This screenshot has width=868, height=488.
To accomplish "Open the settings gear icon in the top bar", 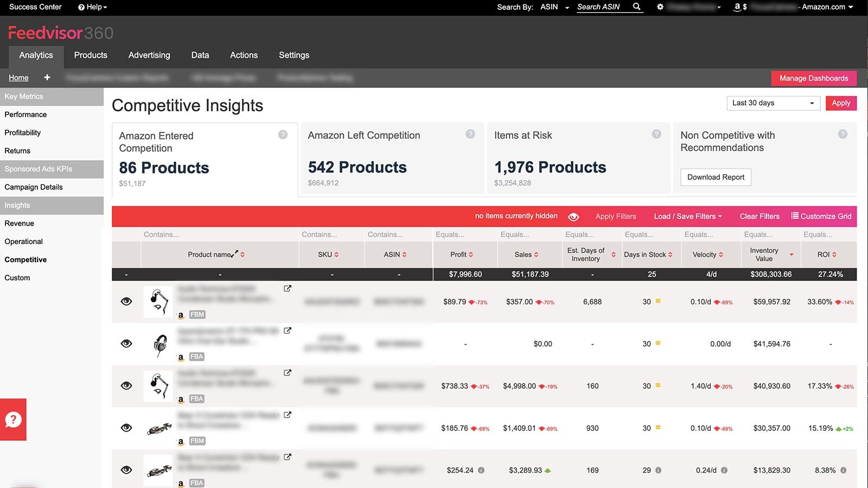I will pos(660,7).
